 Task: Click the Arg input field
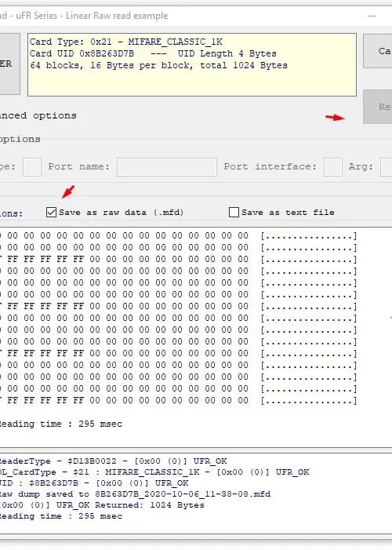pyautogui.click(x=387, y=167)
